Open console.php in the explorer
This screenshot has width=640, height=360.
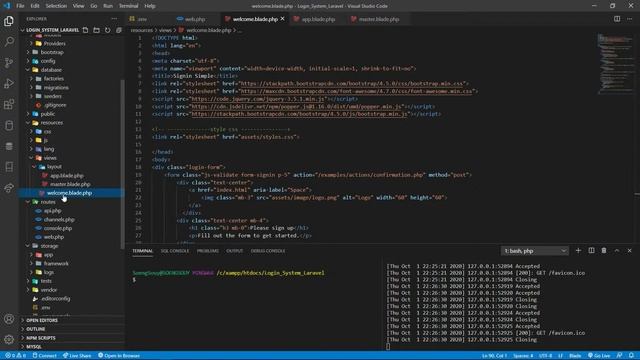[58, 228]
